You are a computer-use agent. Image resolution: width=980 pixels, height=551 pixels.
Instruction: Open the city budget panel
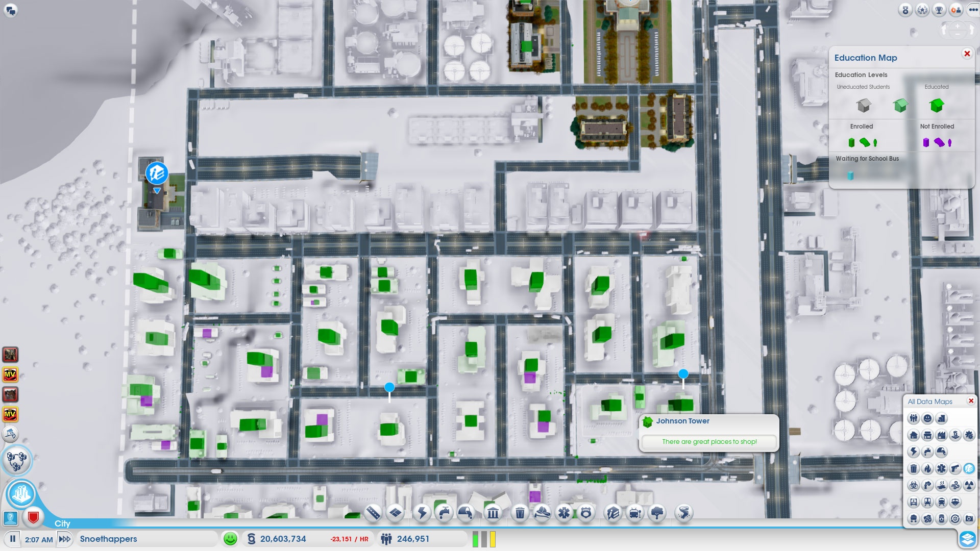[283, 539]
